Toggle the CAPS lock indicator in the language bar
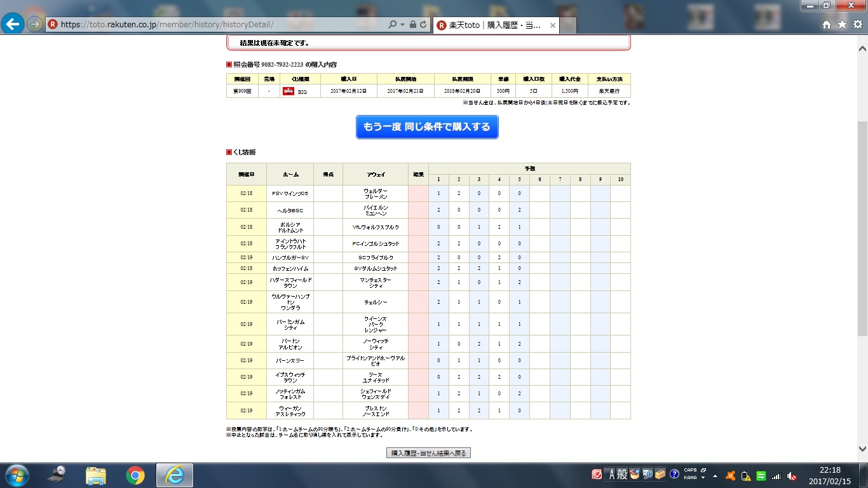 (690, 471)
